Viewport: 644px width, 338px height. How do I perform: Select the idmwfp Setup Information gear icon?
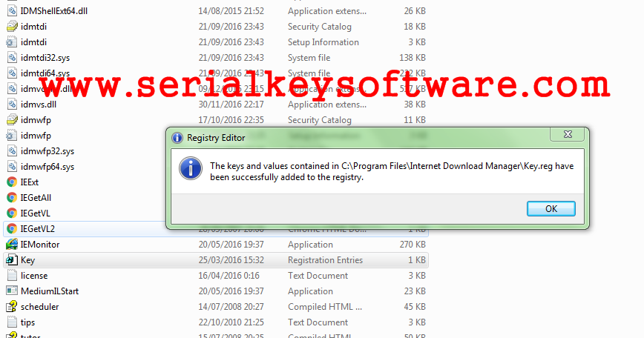coord(12,136)
